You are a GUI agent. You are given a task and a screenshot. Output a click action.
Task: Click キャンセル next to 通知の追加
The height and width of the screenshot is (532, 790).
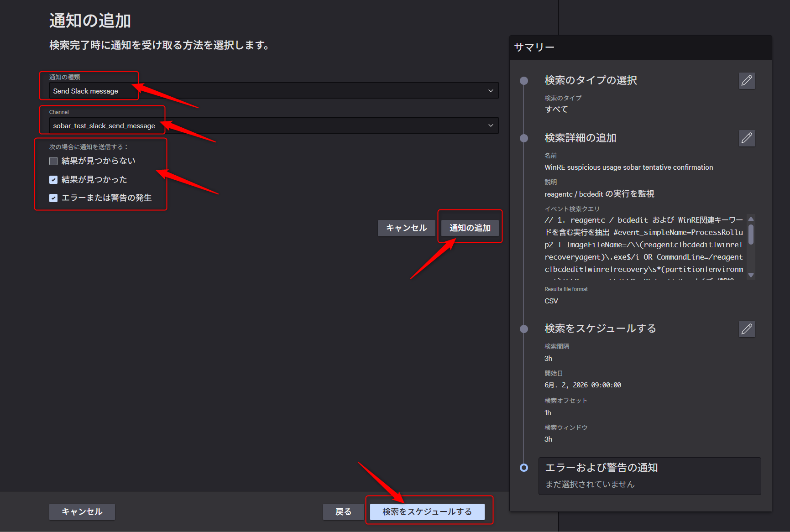[406, 228]
